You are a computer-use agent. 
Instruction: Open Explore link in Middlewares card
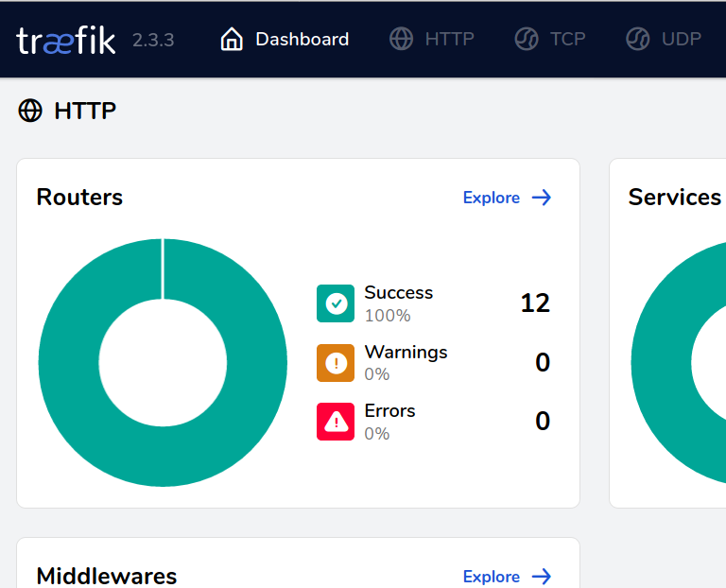pyautogui.click(x=492, y=577)
